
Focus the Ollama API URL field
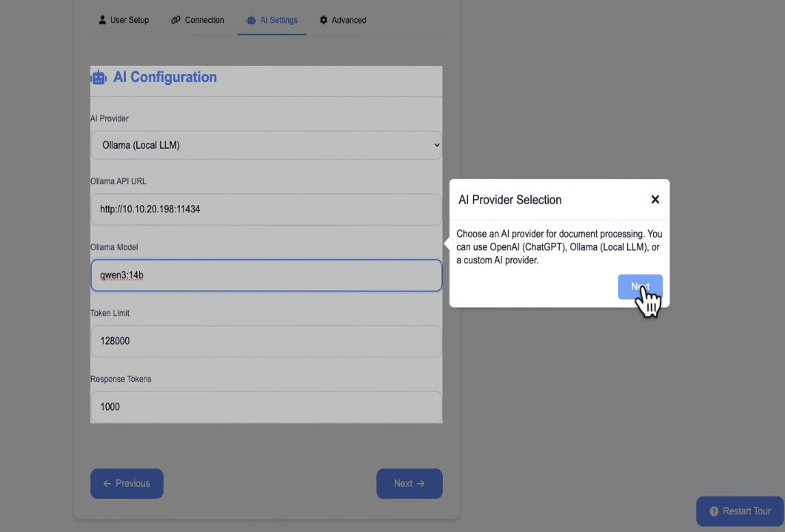(x=266, y=209)
